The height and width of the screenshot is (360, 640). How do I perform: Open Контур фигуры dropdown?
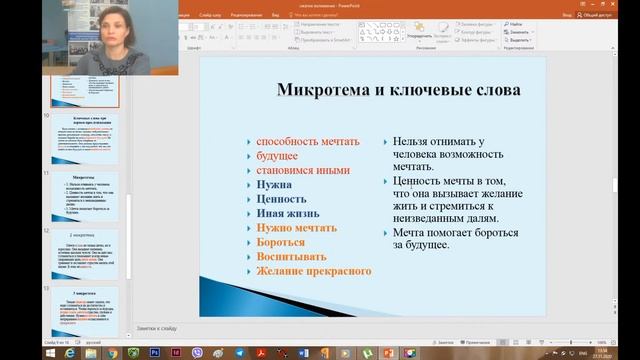(473, 32)
